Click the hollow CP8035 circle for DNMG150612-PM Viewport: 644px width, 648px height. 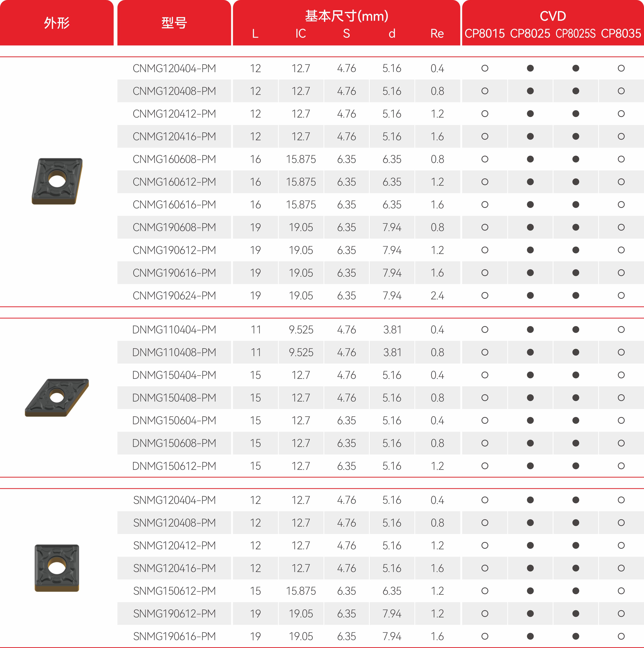tap(621, 466)
